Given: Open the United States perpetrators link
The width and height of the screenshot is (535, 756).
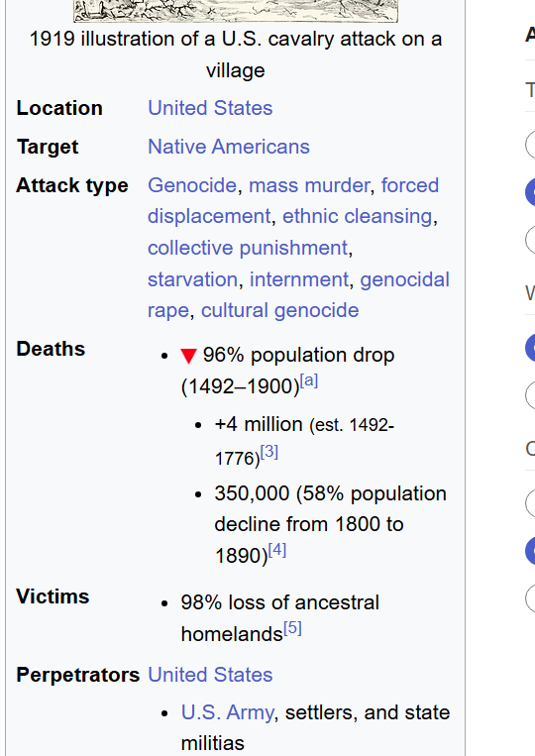Looking at the screenshot, I should coord(210,675).
